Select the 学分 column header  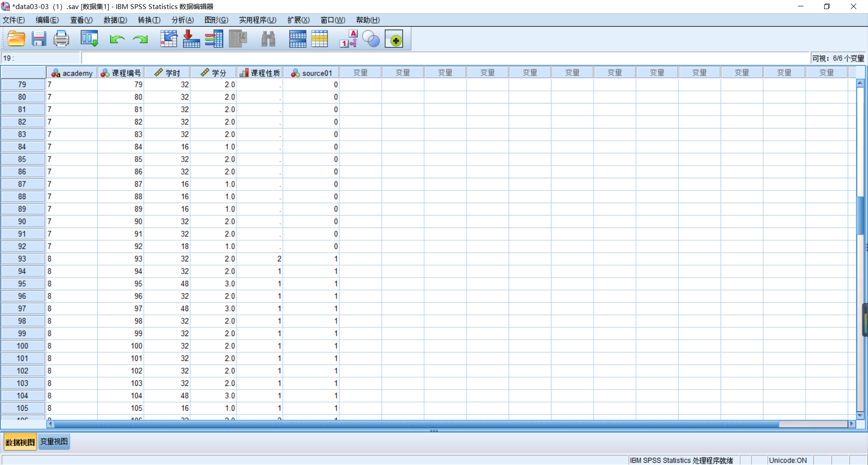[213, 73]
